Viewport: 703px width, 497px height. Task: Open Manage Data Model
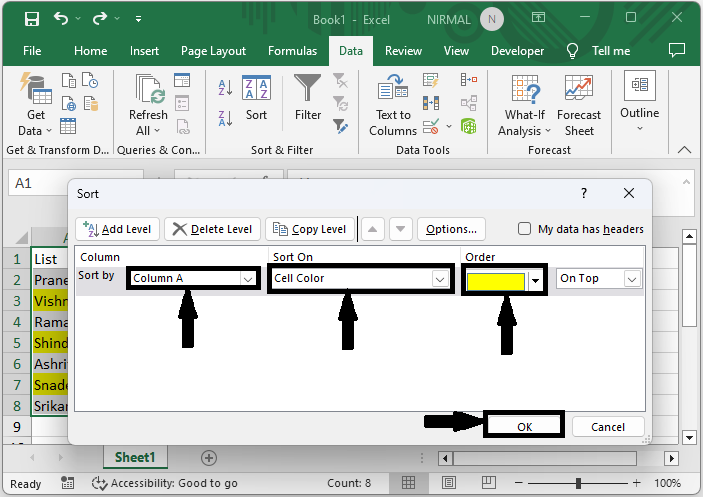pyautogui.click(x=469, y=126)
